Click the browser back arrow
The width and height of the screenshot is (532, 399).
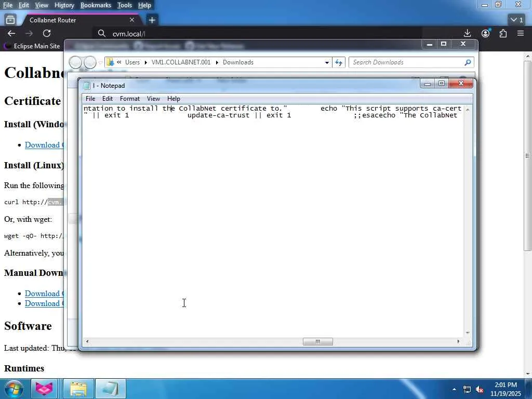click(11, 33)
